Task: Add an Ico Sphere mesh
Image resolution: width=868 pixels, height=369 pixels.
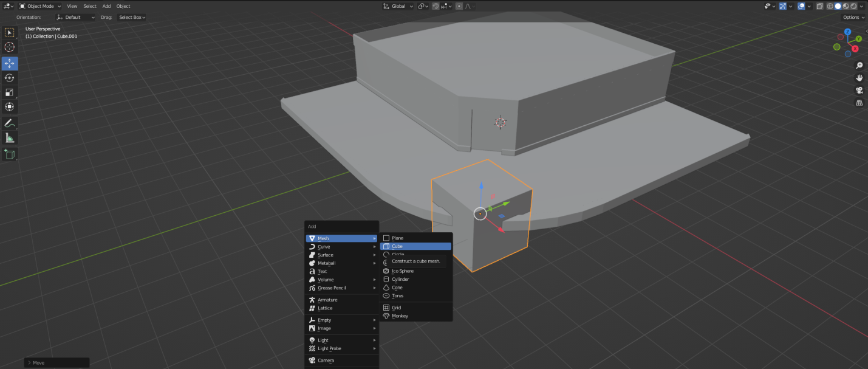Action: click(x=416, y=271)
